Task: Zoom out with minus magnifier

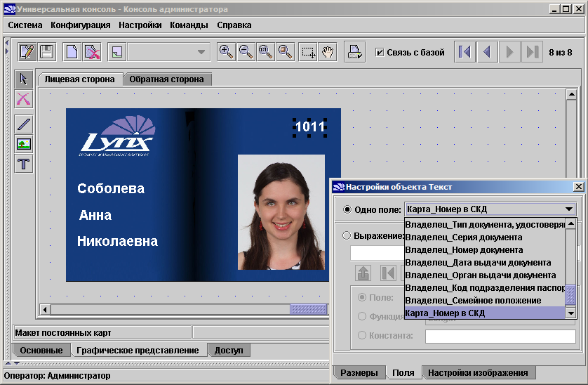Action: (x=246, y=52)
